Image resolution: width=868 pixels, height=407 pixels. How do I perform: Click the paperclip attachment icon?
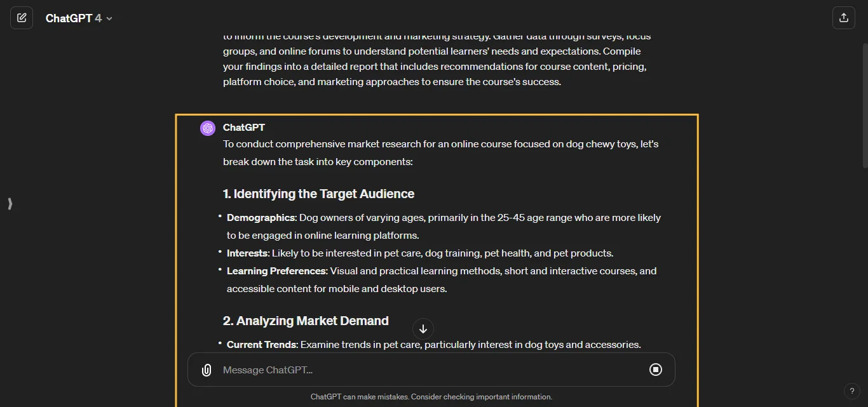[x=206, y=370]
